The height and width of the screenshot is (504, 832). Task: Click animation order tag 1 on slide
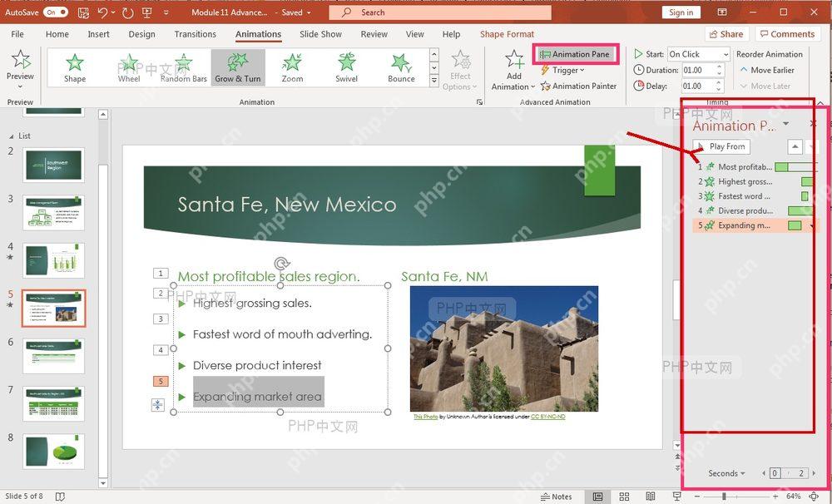click(x=161, y=274)
